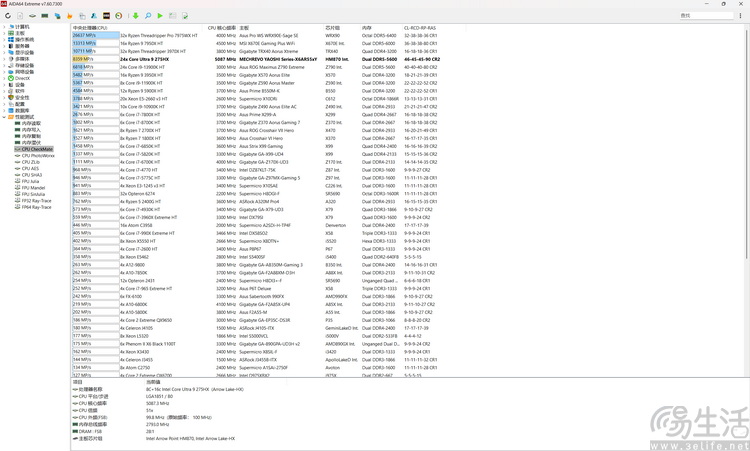Select the FPU Julia benchmark item
Screen dimensions: 750x451
(x=27, y=181)
